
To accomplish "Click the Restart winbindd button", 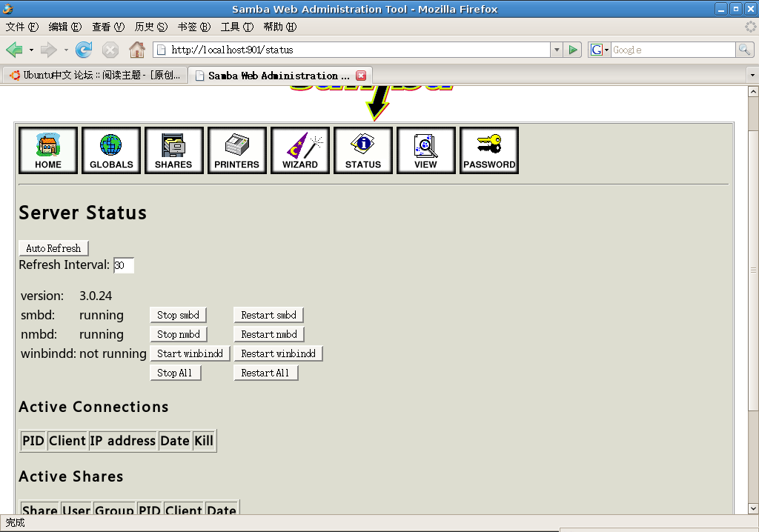I will (279, 354).
